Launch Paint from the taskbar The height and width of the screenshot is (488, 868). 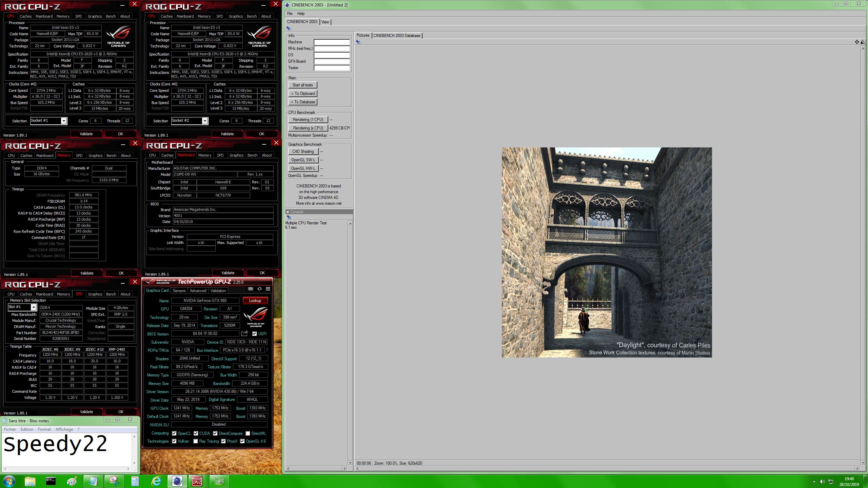click(72, 481)
